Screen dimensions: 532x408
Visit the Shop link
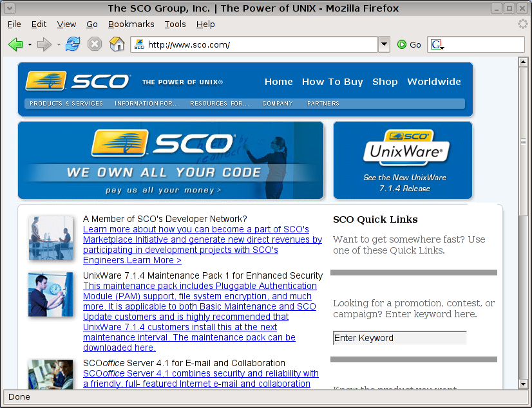(385, 82)
